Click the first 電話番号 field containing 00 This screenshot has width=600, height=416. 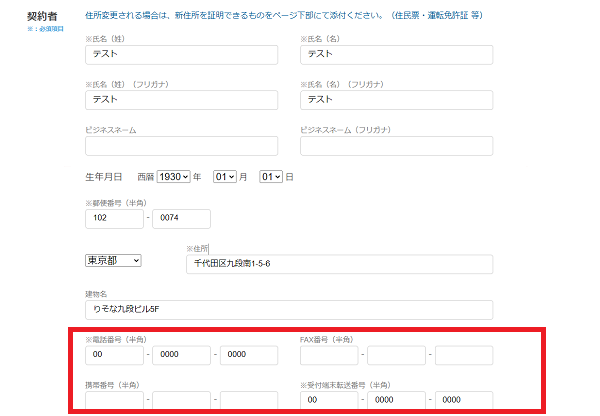[114, 355]
